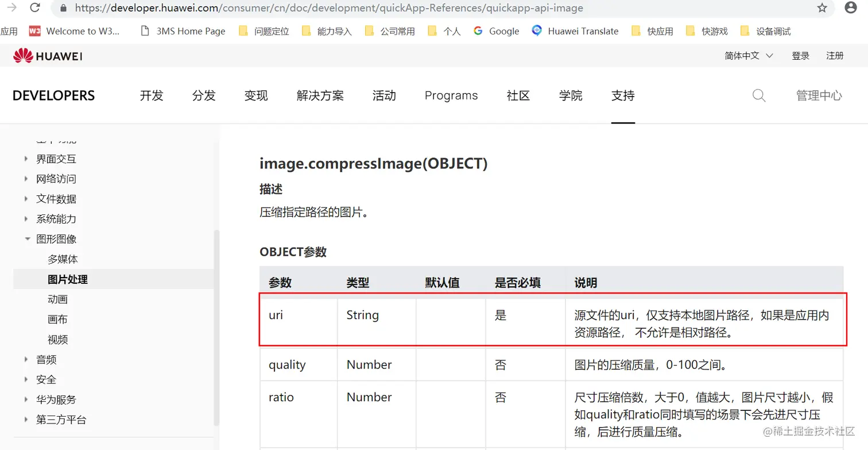Expand the 文件数据 tree node

26,199
